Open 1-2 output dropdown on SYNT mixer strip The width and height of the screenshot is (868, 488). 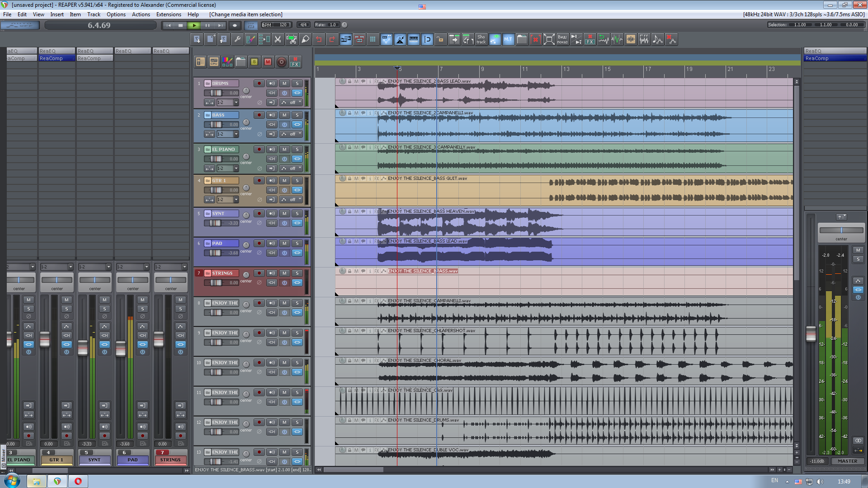click(108, 267)
